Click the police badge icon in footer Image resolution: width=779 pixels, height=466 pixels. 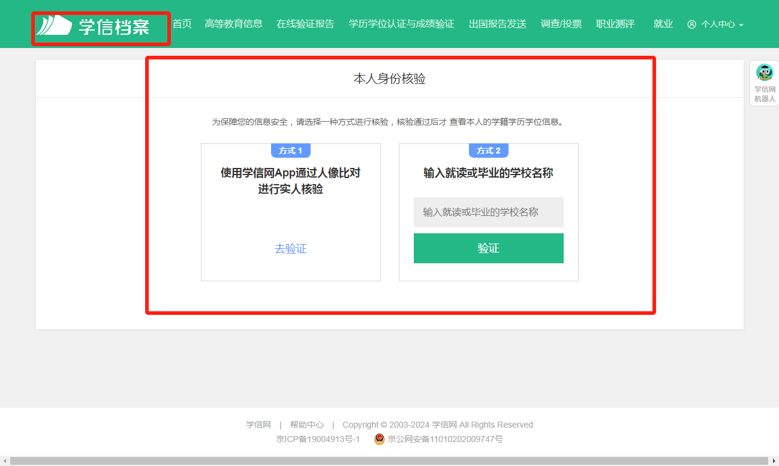pyautogui.click(x=379, y=439)
